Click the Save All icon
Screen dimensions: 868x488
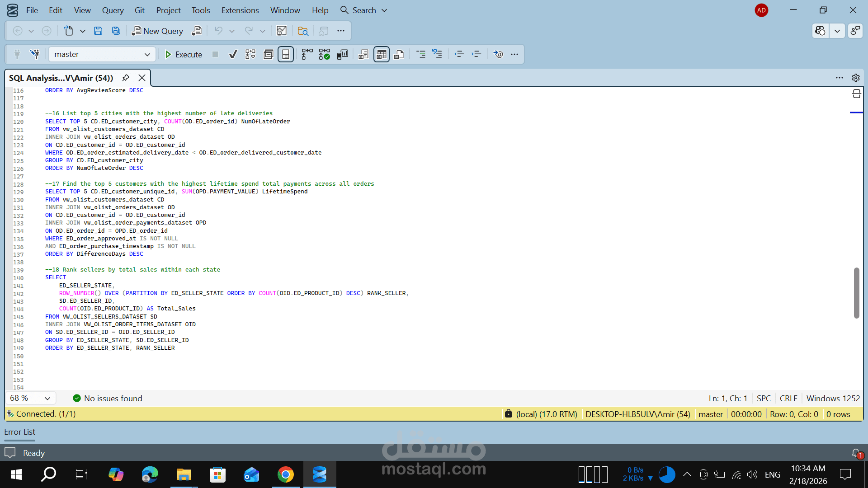pos(116,31)
